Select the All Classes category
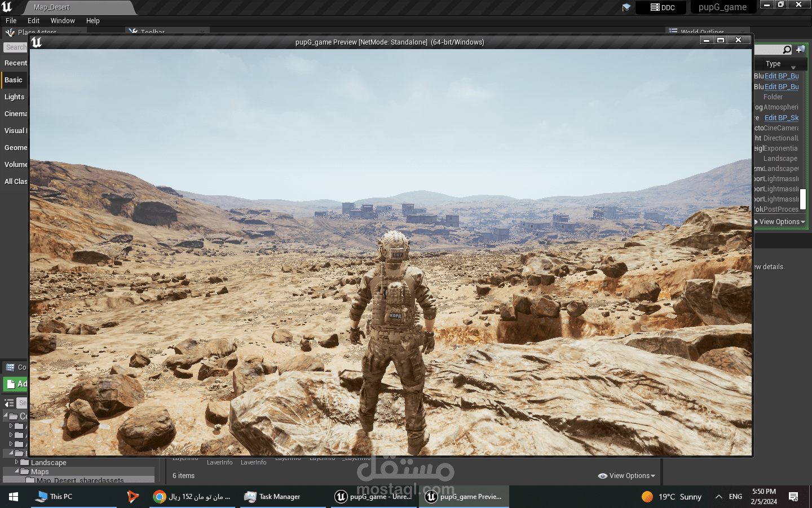The width and height of the screenshot is (812, 508). [x=15, y=182]
